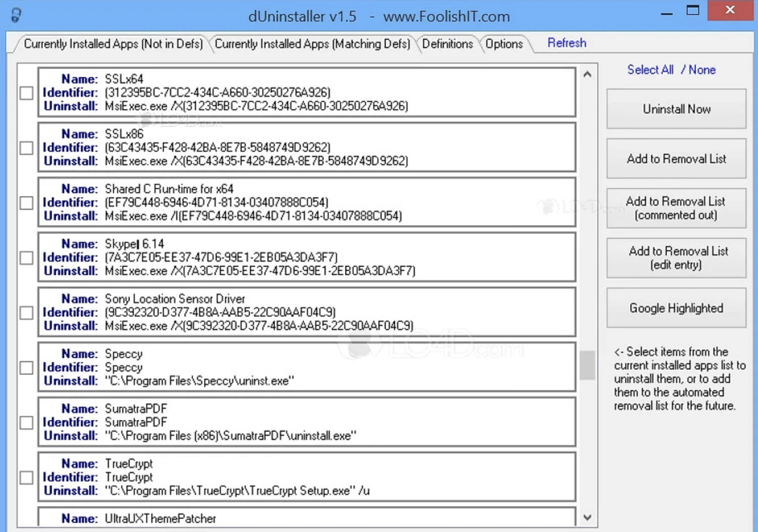This screenshot has width=758, height=532.
Task: Select the SSLx86 name text
Action: 124,134
